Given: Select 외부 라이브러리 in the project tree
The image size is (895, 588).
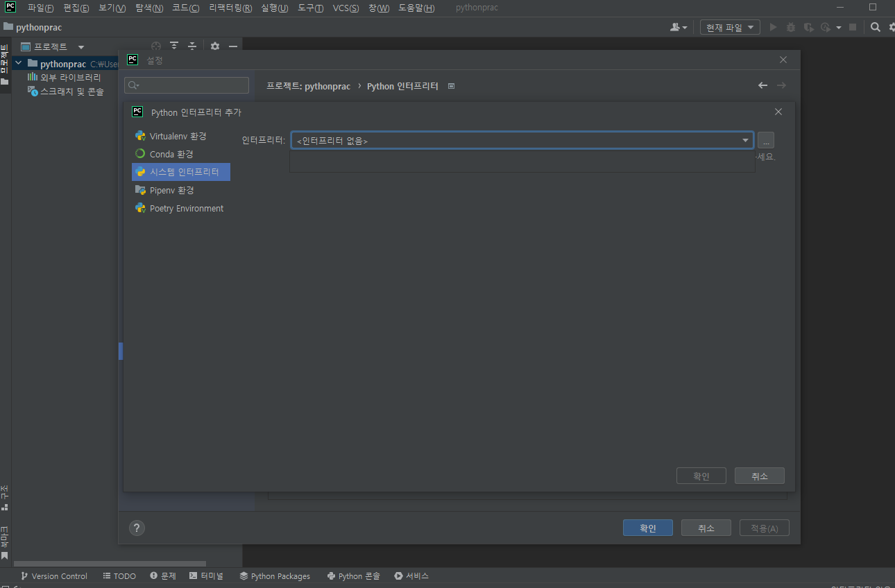Looking at the screenshot, I should 64,78.
